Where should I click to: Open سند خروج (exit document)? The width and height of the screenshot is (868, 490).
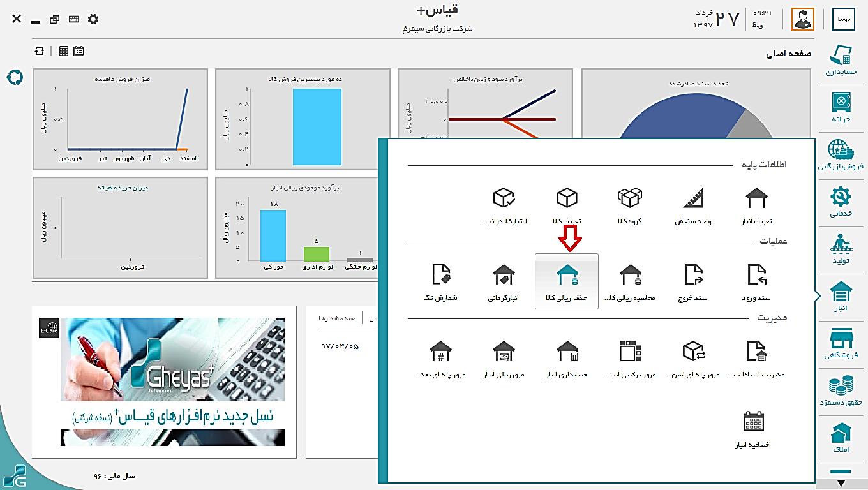(x=693, y=282)
